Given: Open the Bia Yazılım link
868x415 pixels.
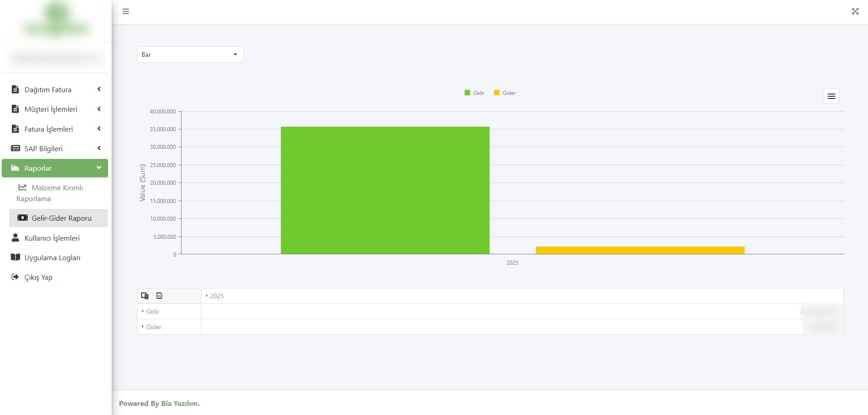Looking at the screenshot, I should pos(180,403).
